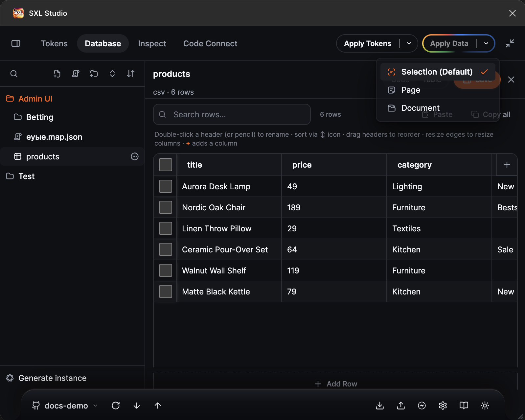Click the Add Row button
525x420 pixels.
click(335, 384)
